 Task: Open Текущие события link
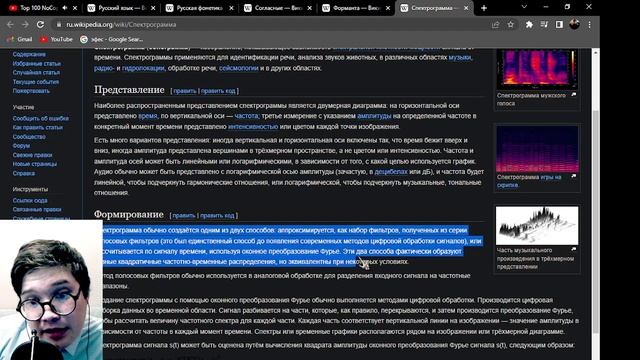point(36,82)
